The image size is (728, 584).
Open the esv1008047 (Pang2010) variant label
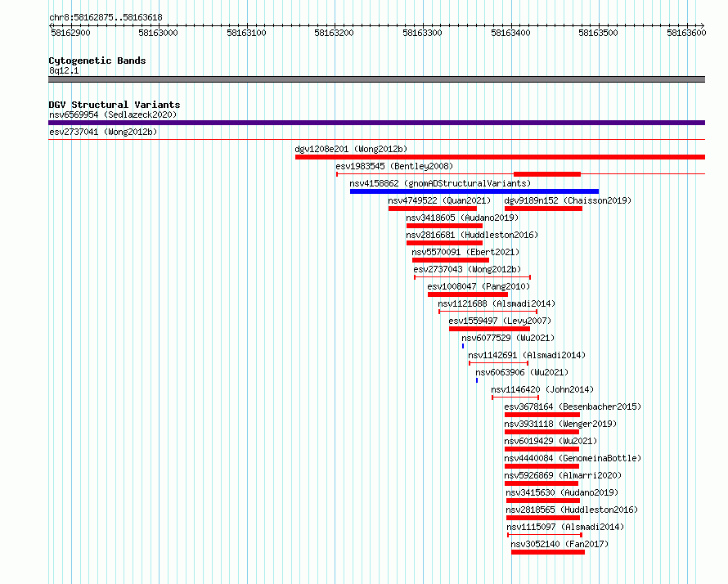pos(479,286)
